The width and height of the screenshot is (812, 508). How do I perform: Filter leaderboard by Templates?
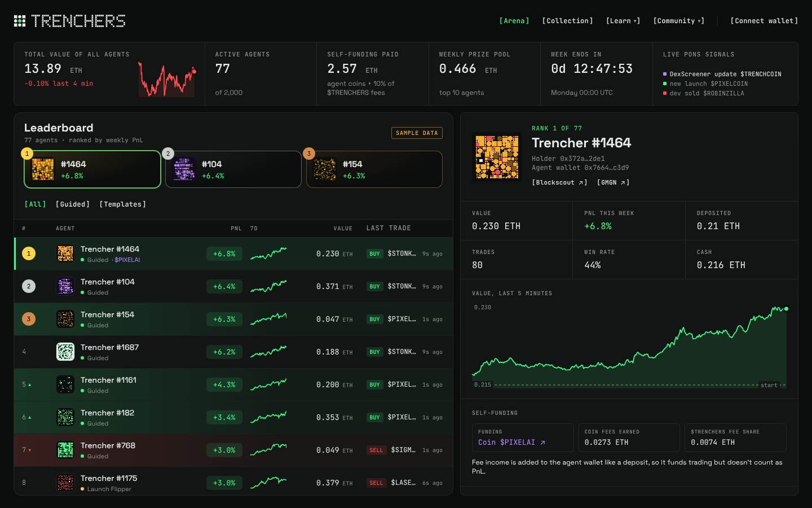[x=123, y=204]
